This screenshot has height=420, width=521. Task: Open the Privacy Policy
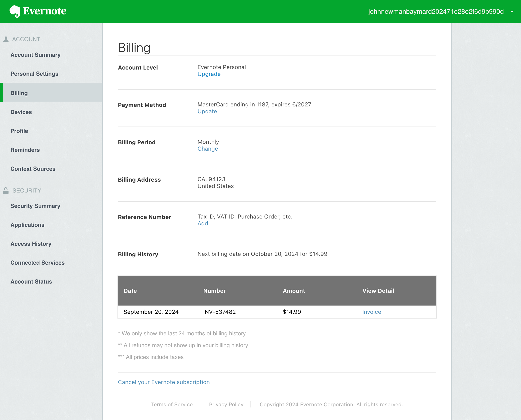tap(226, 404)
